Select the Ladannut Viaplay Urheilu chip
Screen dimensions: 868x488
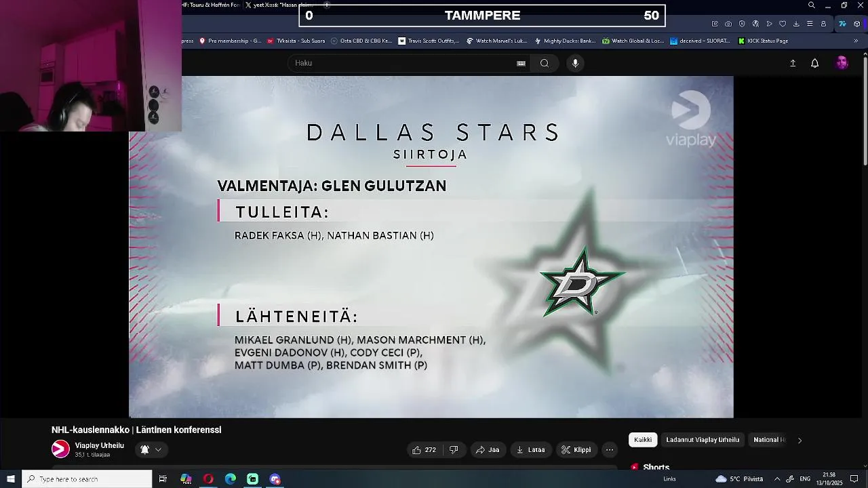pos(703,440)
